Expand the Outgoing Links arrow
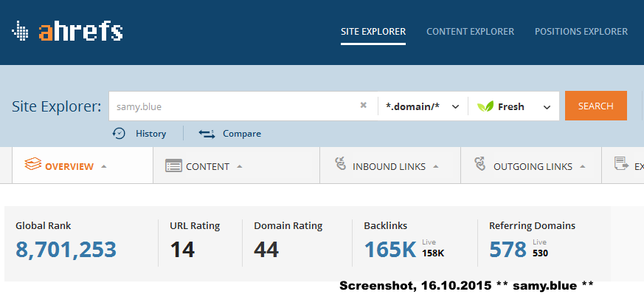The height and width of the screenshot is (297, 644). pyautogui.click(x=582, y=166)
